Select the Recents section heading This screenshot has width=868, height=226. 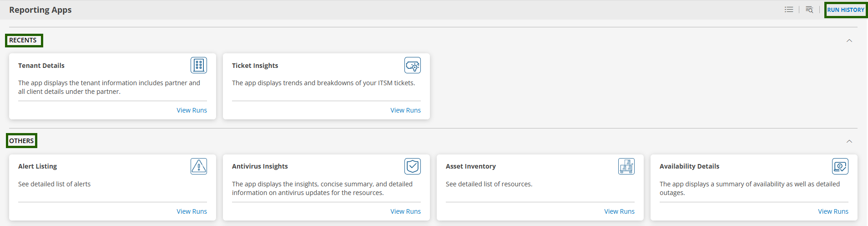point(24,40)
